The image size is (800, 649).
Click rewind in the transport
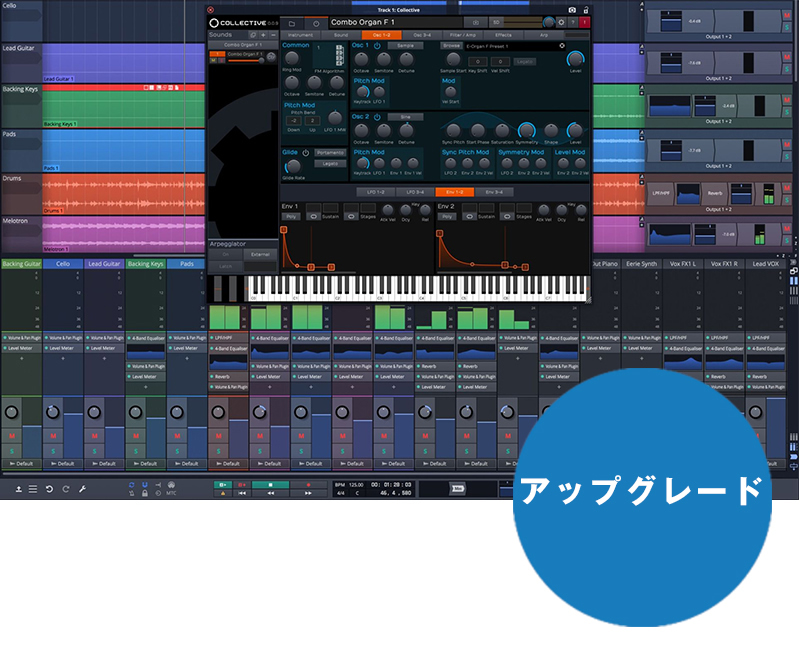click(270, 493)
